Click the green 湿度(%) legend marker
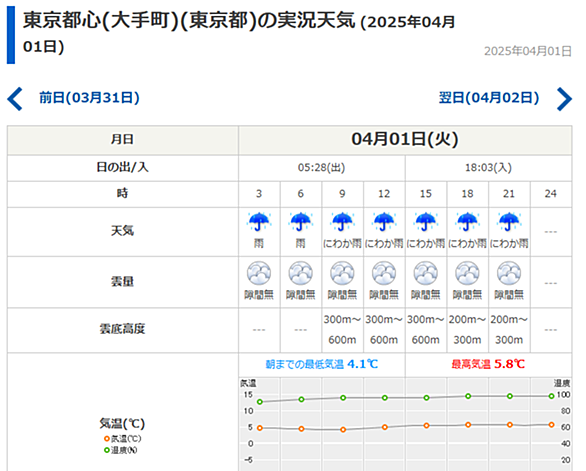Image resolution: width=586 pixels, height=471 pixels. coord(107,450)
